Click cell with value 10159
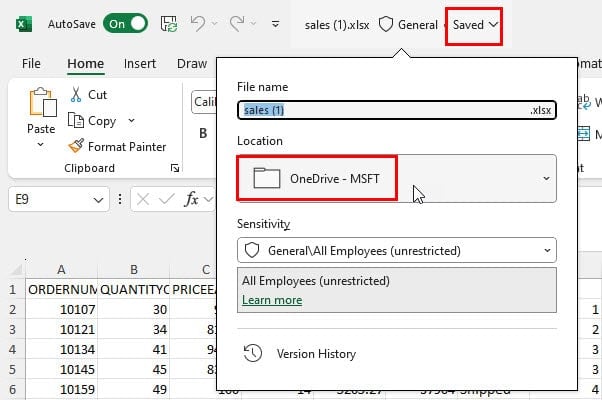Viewport: 602px width, 400px height. (x=61, y=389)
